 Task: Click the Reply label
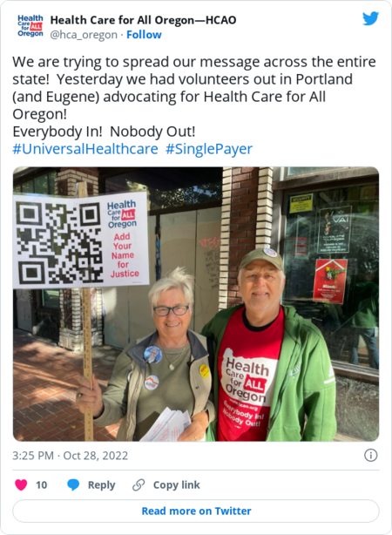[x=102, y=484]
